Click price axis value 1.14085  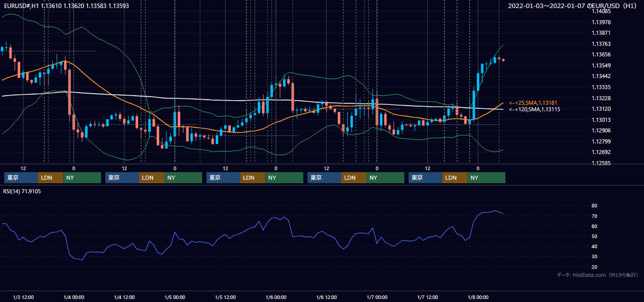(x=601, y=11)
